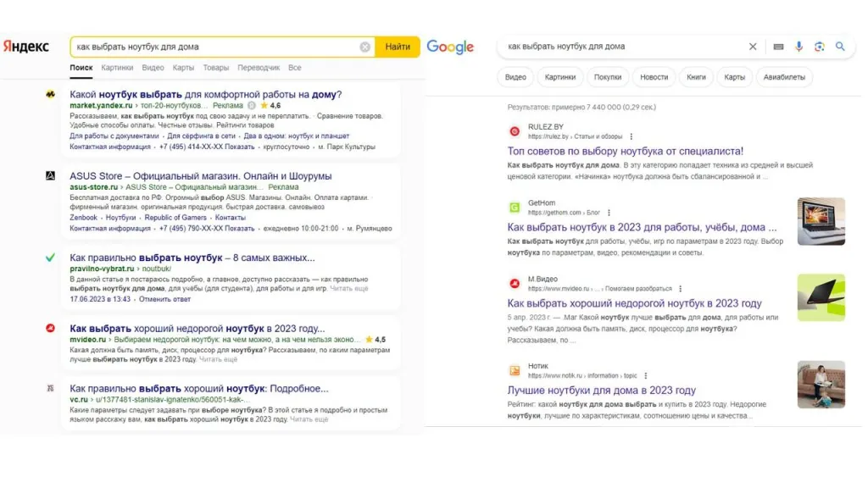Click the yellow Найти button
This screenshot has height=488, width=868.
point(398,47)
